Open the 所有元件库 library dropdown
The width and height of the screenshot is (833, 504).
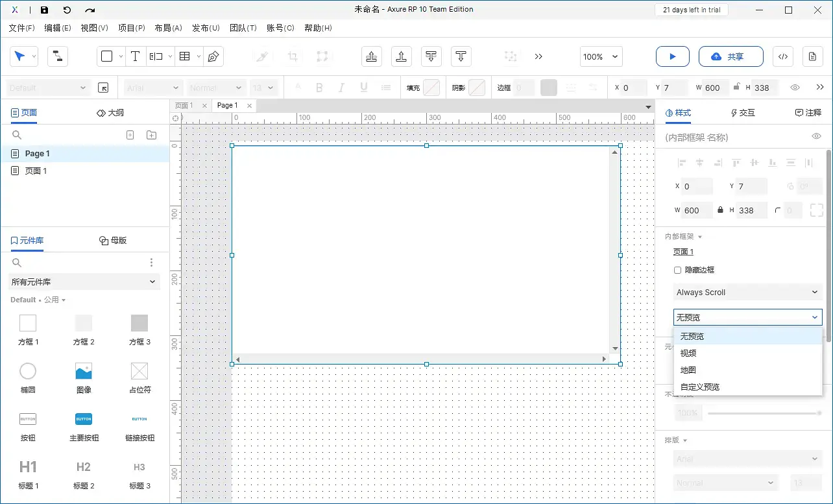click(84, 282)
